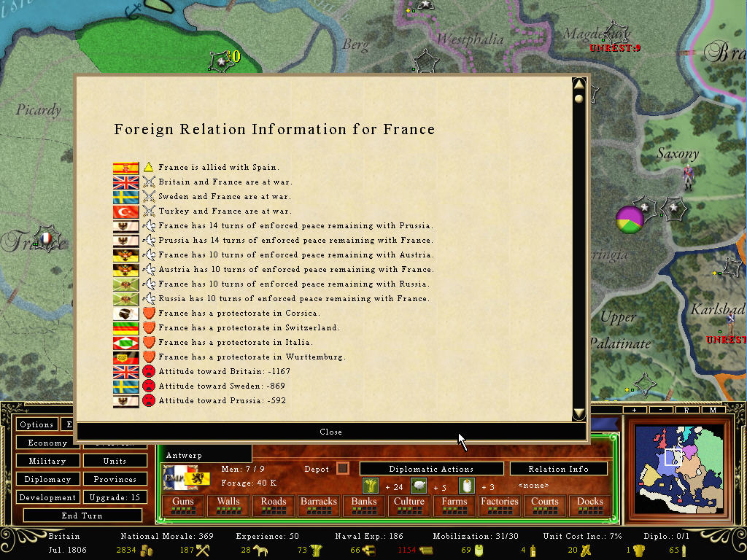Click the yellow alliance triangle icon next to Spain
This screenshot has height=560, width=747.
(x=149, y=167)
